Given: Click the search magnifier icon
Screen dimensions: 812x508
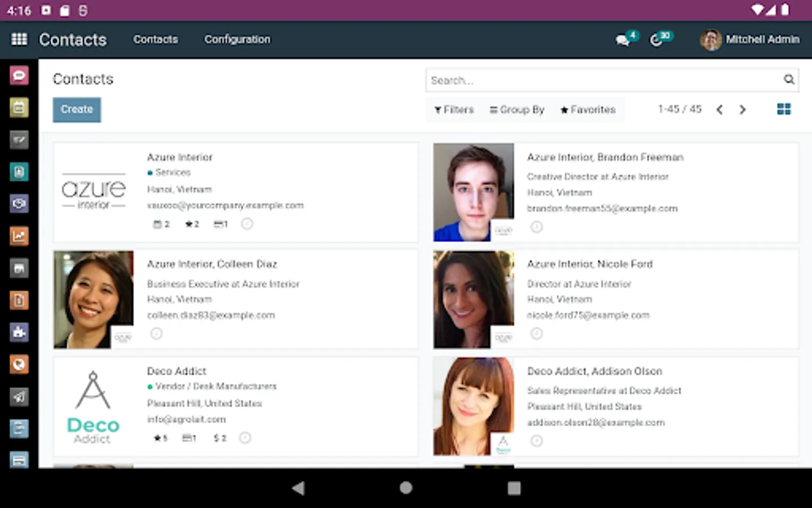Looking at the screenshot, I should click(x=789, y=80).
